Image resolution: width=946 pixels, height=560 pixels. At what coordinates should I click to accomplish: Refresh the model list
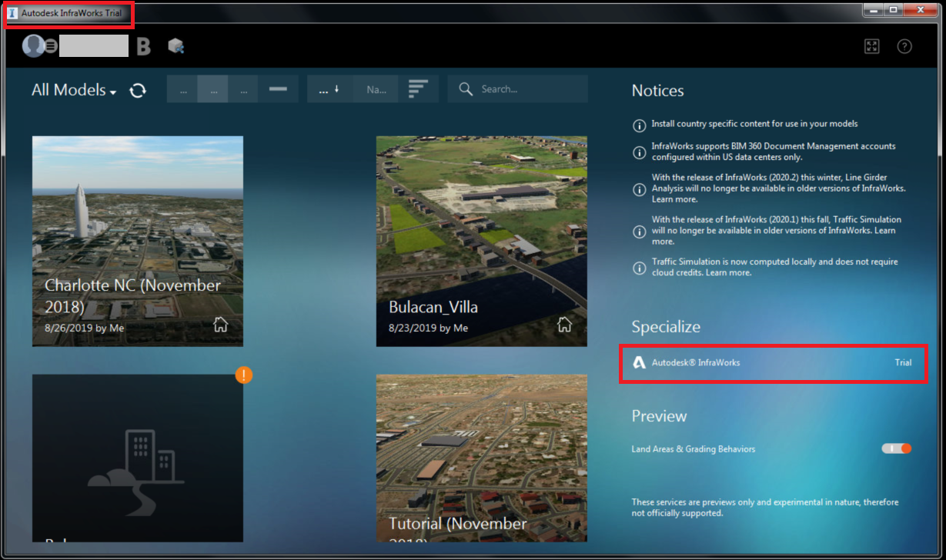point(138,90)
